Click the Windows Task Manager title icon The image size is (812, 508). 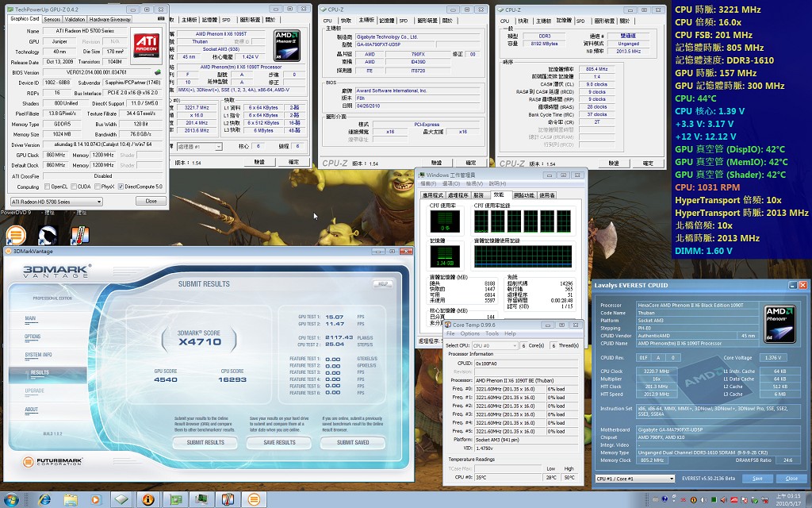coord(421,175)
